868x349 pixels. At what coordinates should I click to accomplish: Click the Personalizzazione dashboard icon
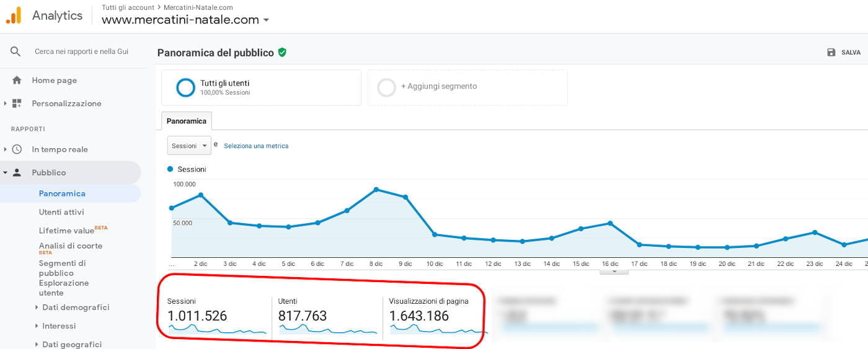coord(17,104)
